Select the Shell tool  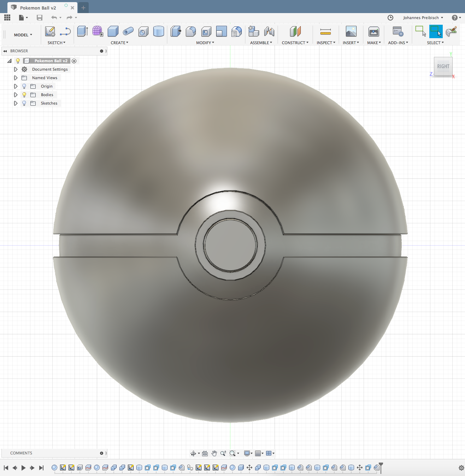pos(206,31)
